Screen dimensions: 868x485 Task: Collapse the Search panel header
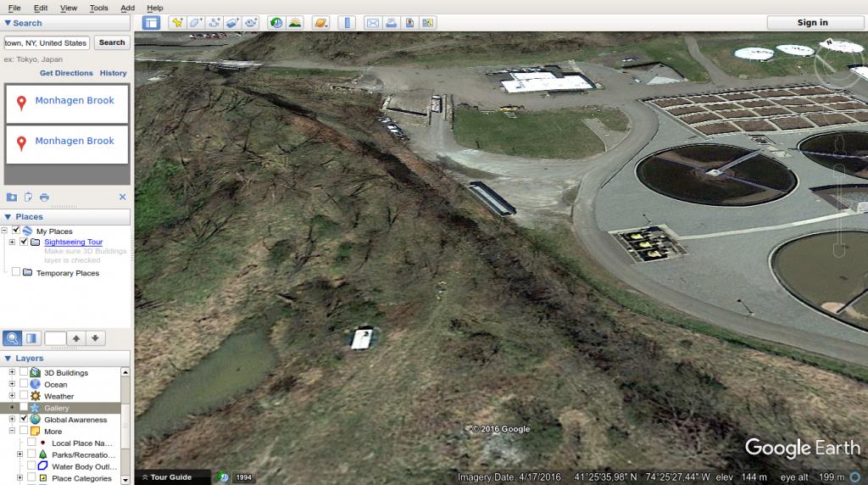(x=8, y=23)
